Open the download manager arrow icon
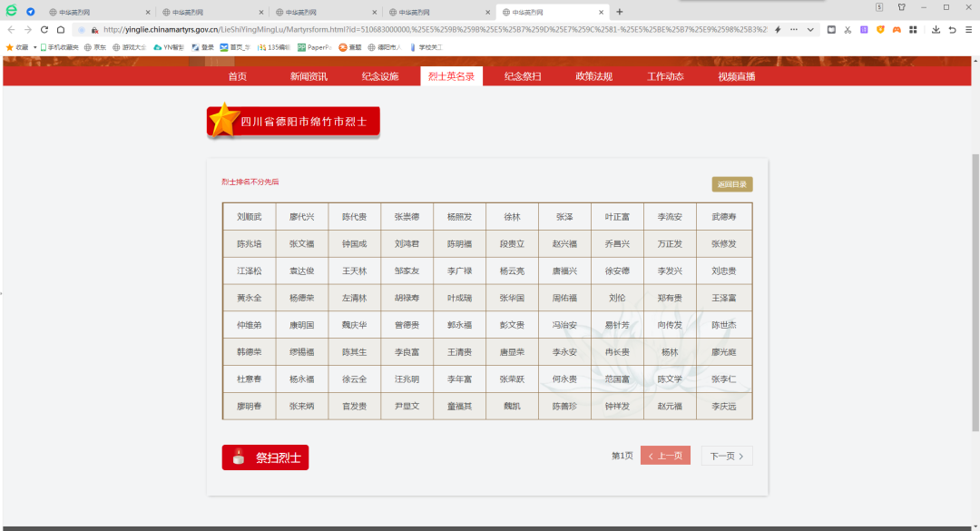The height and width of the screenshot is (531, 980). click(936, 28)
